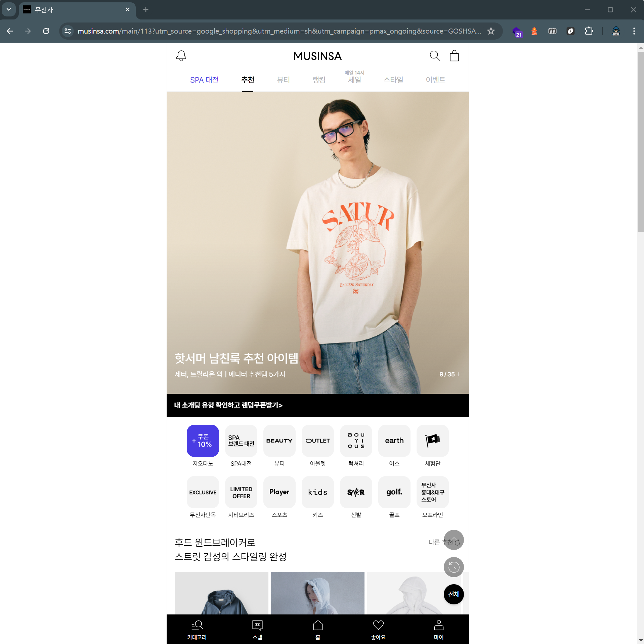
Task: Open the notification bell icon
Action: click(x=181, y=56)
